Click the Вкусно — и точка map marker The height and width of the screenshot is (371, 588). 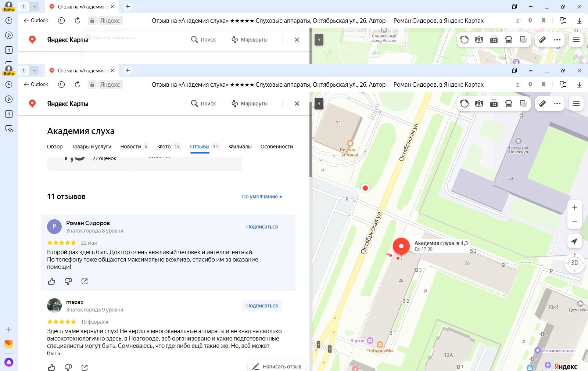coord(350,143)
